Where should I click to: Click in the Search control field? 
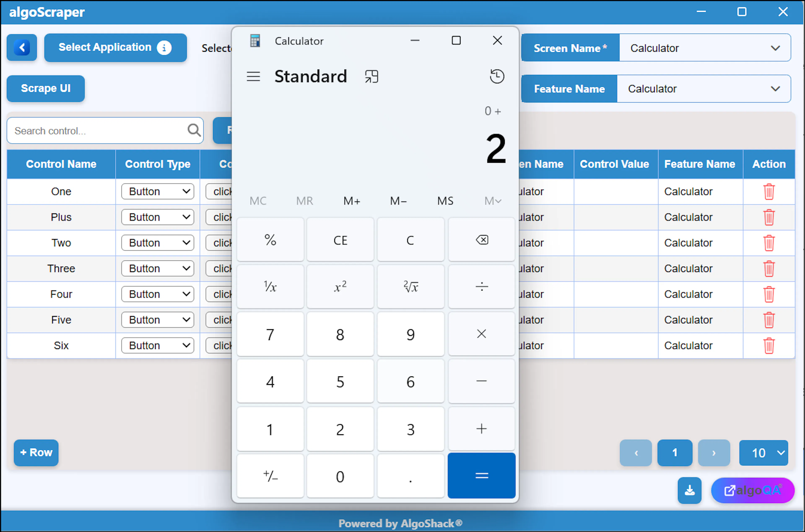105,131
